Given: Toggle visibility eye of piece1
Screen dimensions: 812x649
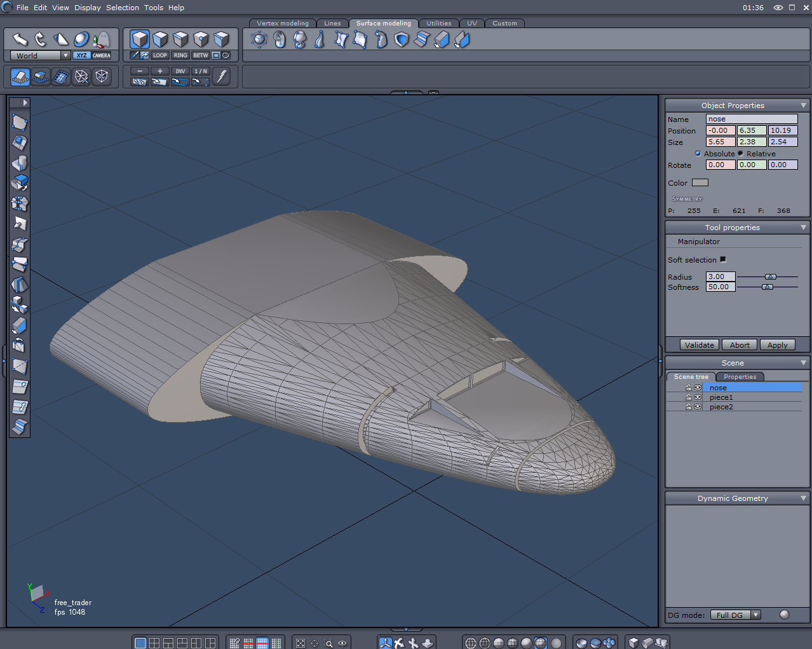Looking at the screenshot, I should pyautogui.click(x=698, y=397).
